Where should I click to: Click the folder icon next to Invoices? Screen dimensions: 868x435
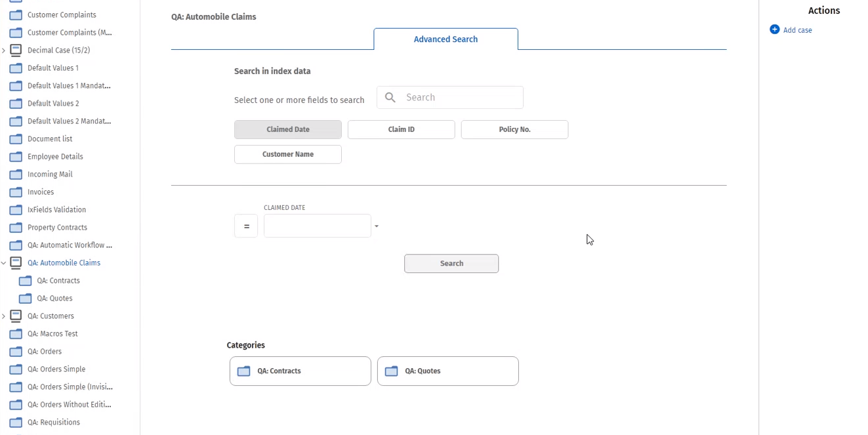click(16, 192)
